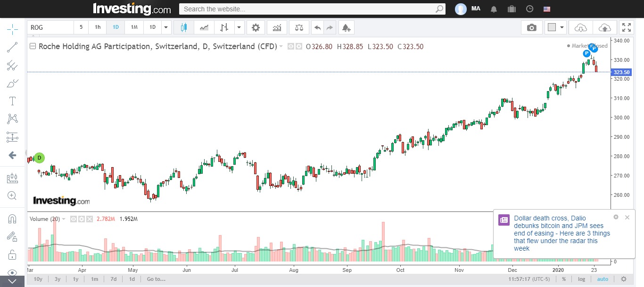Open the Dollar death cross news link

coord(561,233)
